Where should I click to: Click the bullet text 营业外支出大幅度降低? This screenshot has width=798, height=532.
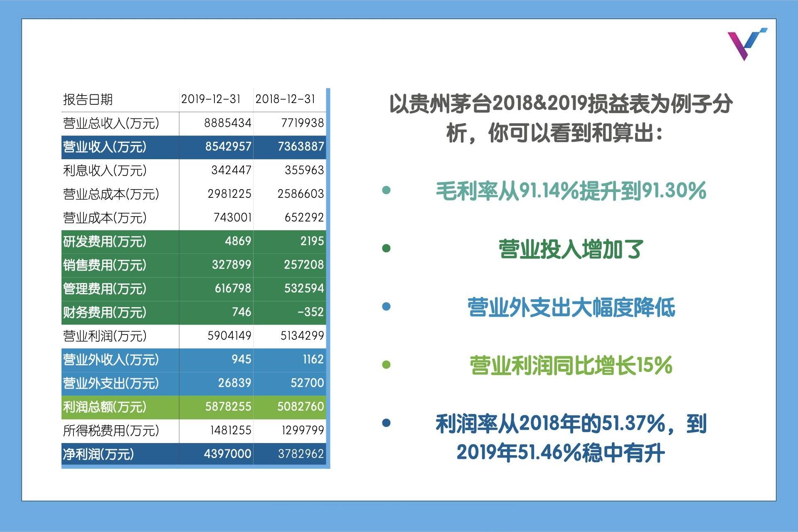point(571,308)
